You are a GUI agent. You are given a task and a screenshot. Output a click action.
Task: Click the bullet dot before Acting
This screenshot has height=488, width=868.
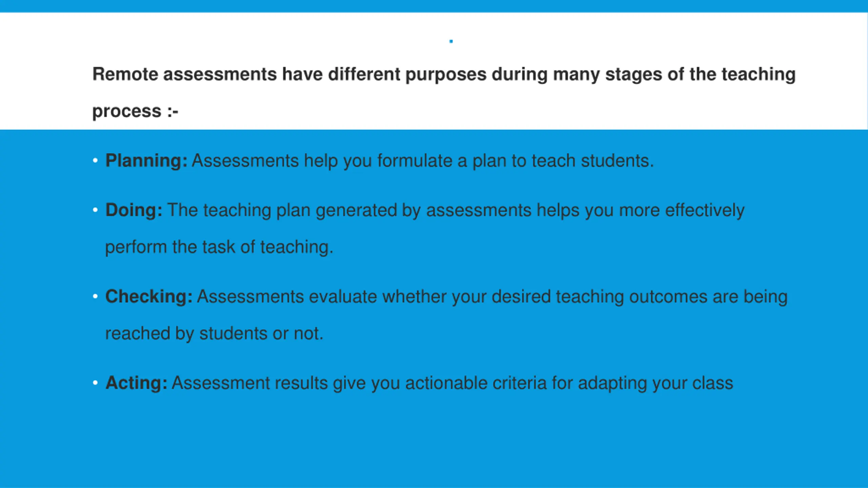click(95, 383)
